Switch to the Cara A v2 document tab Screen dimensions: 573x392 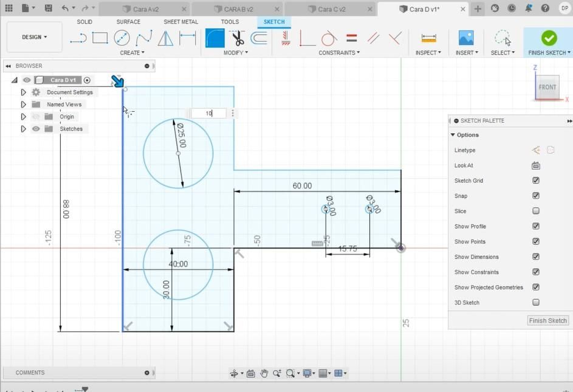[145, 9]
